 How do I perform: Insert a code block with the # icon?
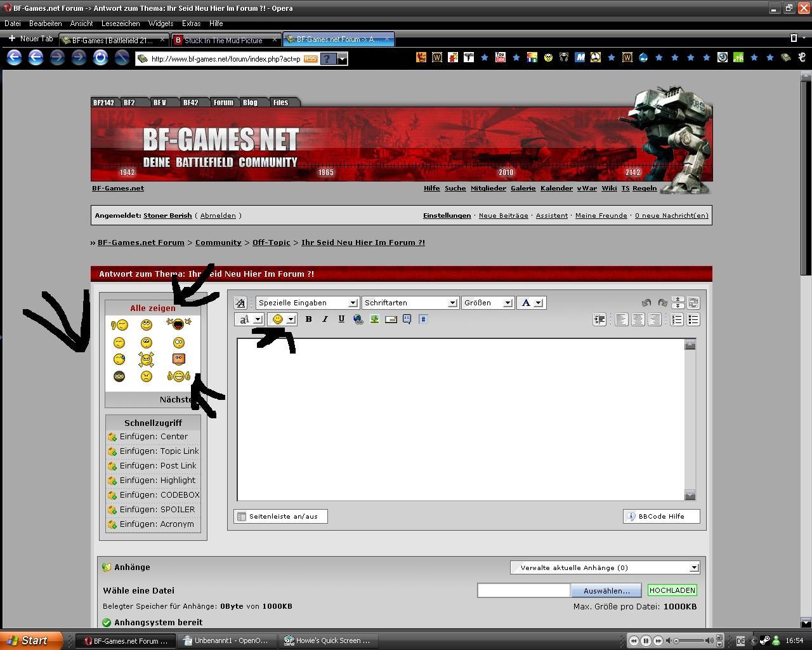[423, 319]
